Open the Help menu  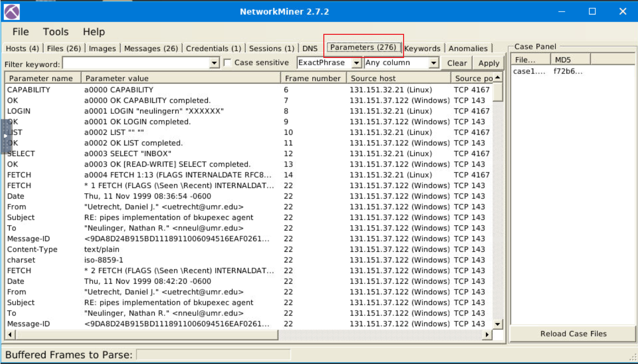(x=94, y=32)
